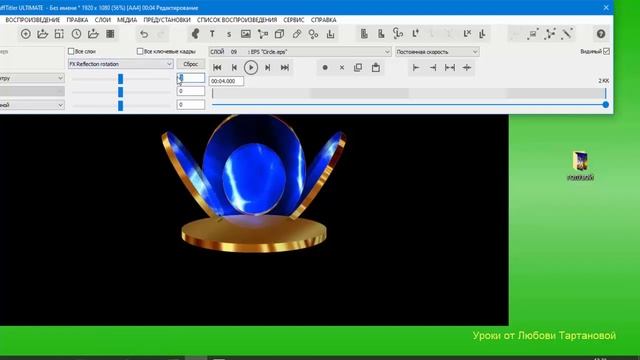This screenshot has width=640, height=360.
Task: Click the Сброс reset button
Action: [191, 64]
